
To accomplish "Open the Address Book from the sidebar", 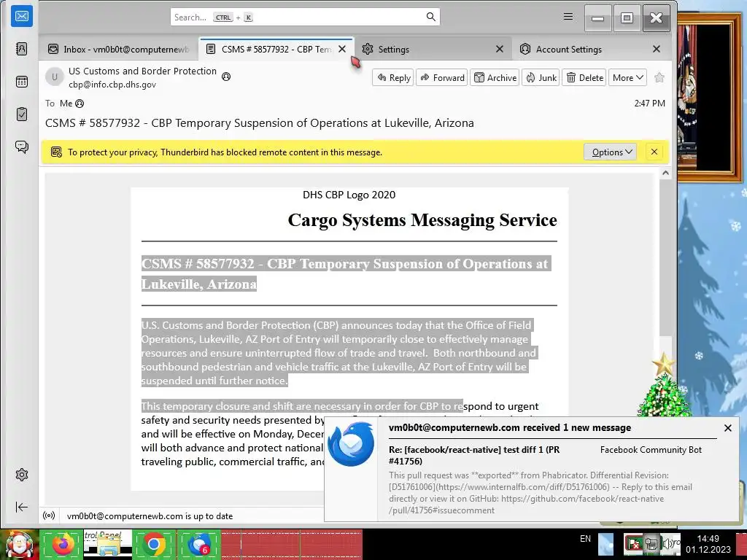I will point(21,49).
